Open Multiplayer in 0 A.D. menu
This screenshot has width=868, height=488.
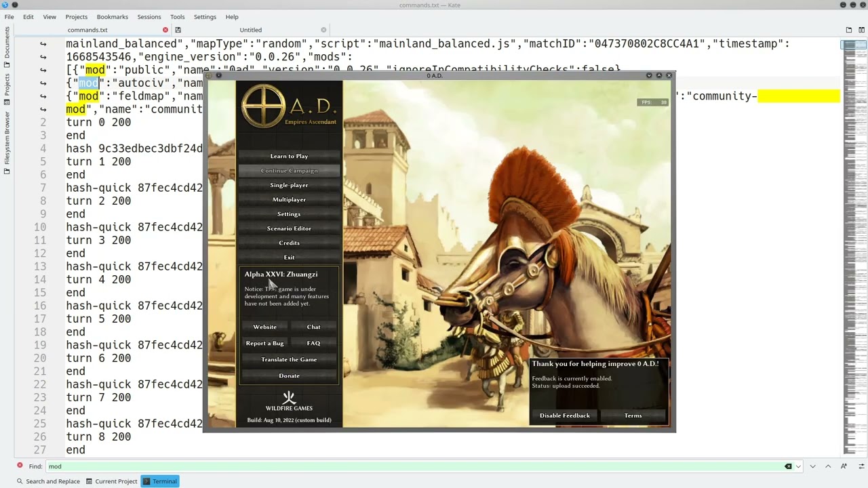pyautogui.click(x=289, y=199)
